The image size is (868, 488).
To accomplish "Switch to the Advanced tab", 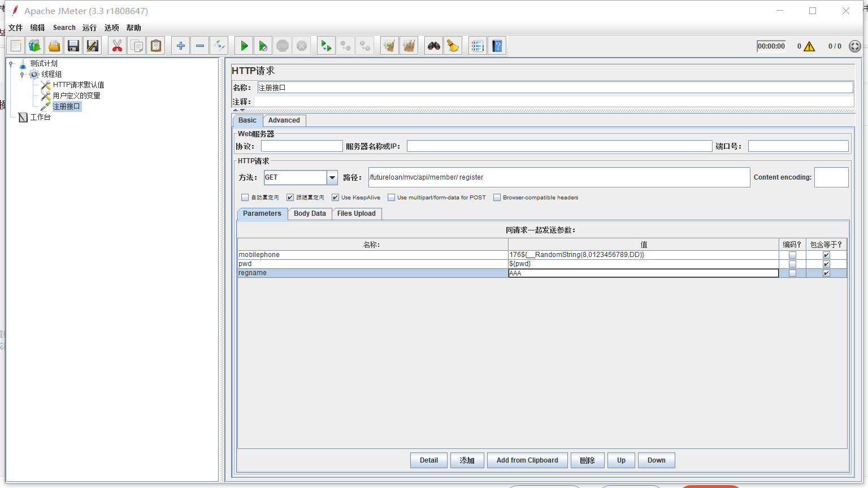I will (284, 120).
